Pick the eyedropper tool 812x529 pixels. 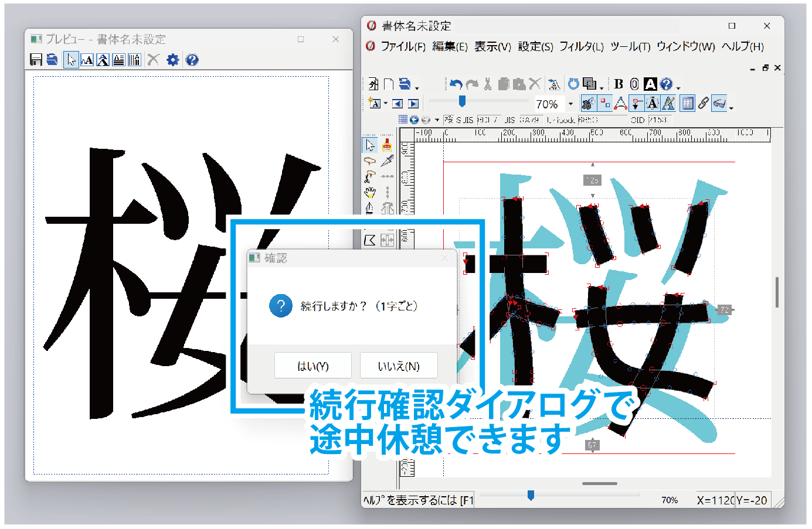pyautogui.click(x=387, y=161)
